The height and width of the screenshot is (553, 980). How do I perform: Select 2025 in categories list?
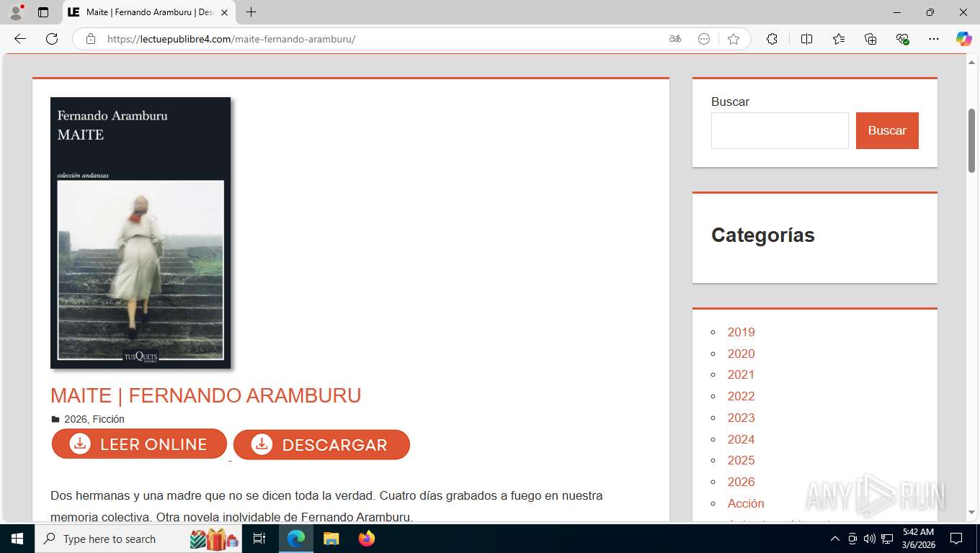coord(741,460)
